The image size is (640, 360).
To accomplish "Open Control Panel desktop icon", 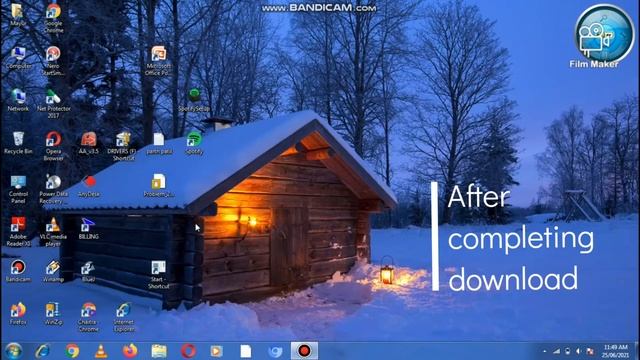I will point(18,189).
